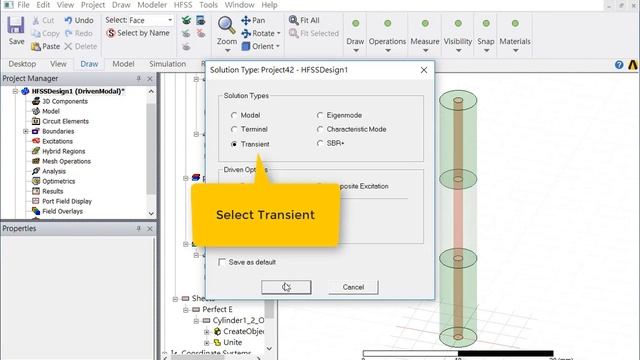This screenshot has height=360, width=640.
Task: Expand the Boundaries tree node
Action: click(26, 131)
